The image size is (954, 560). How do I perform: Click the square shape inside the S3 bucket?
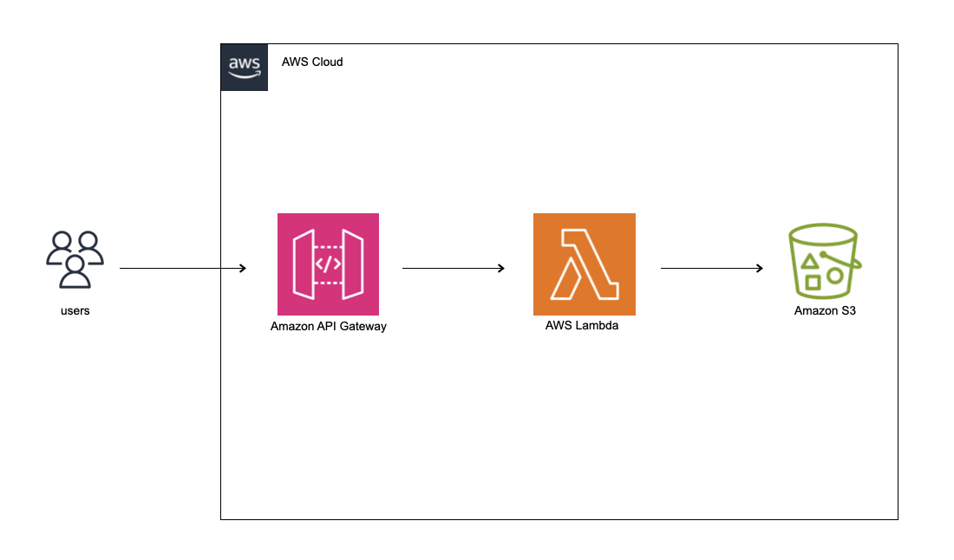tap(813, 282)
